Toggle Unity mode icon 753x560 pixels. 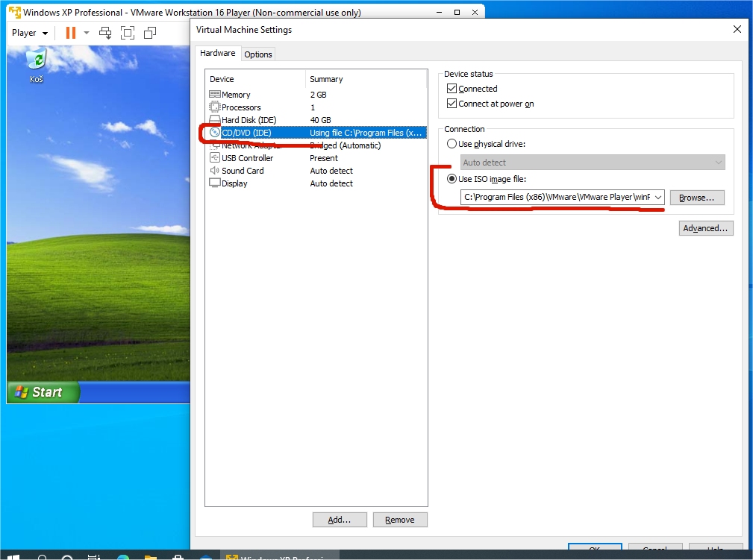tap(150, 33)
